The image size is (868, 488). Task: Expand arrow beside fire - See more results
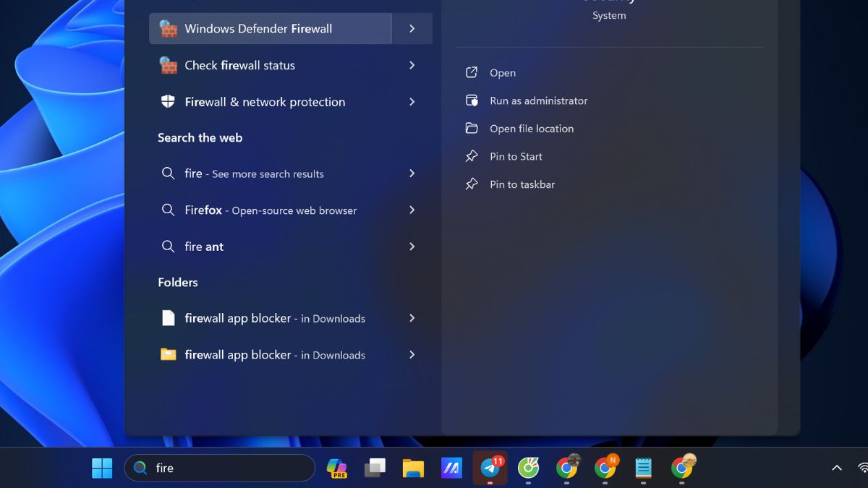point(412,174)
